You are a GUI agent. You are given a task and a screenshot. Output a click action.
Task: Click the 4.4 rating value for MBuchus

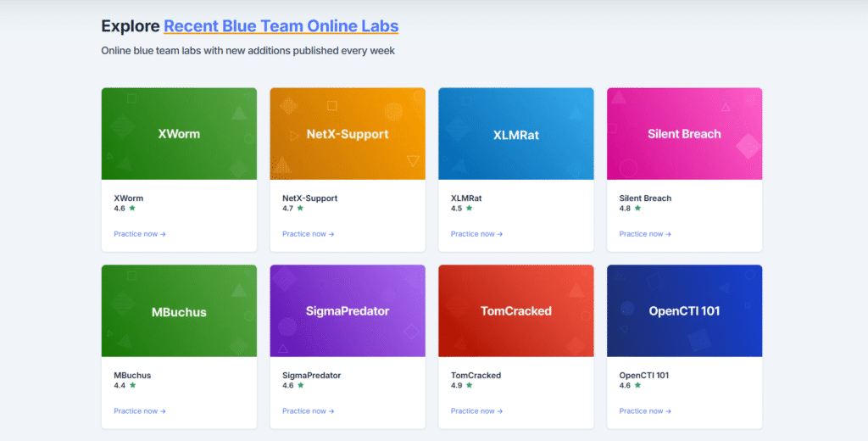[x=120, y=386]
